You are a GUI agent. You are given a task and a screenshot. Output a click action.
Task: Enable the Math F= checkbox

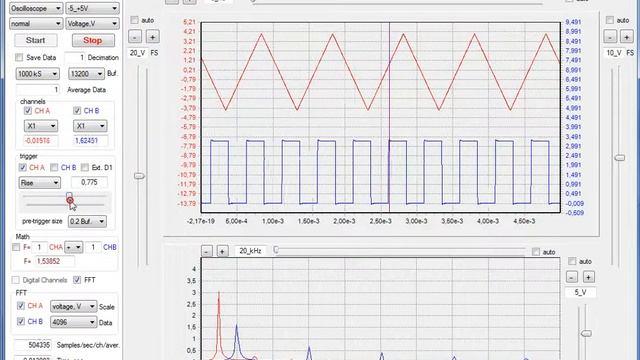pos(16,247)
